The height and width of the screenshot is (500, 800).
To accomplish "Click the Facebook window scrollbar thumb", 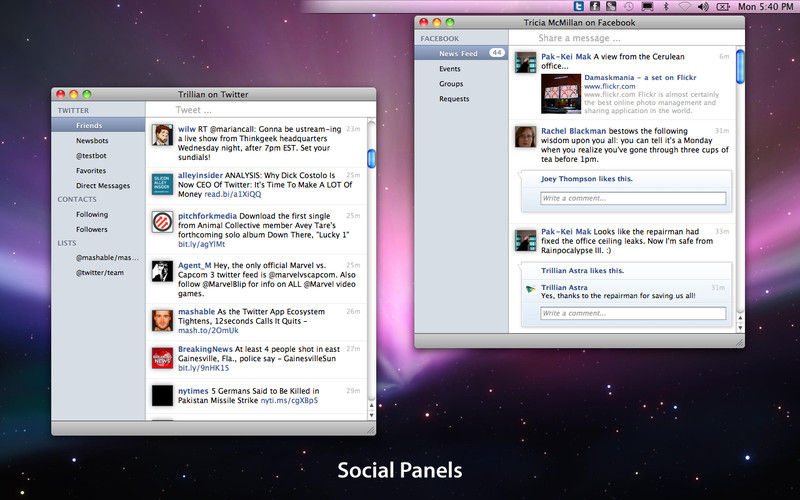I will coord(740,66).
